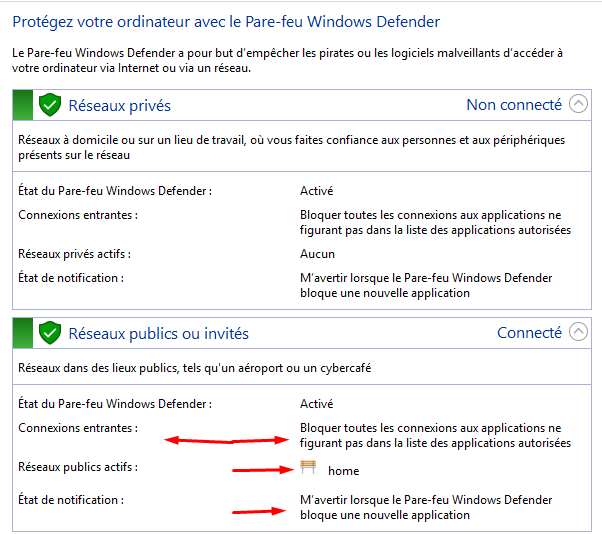602x534 pixels.
Task: Click the green shield icon beside Réseaux publics ou invités
Action: click(x=50, y=333)
